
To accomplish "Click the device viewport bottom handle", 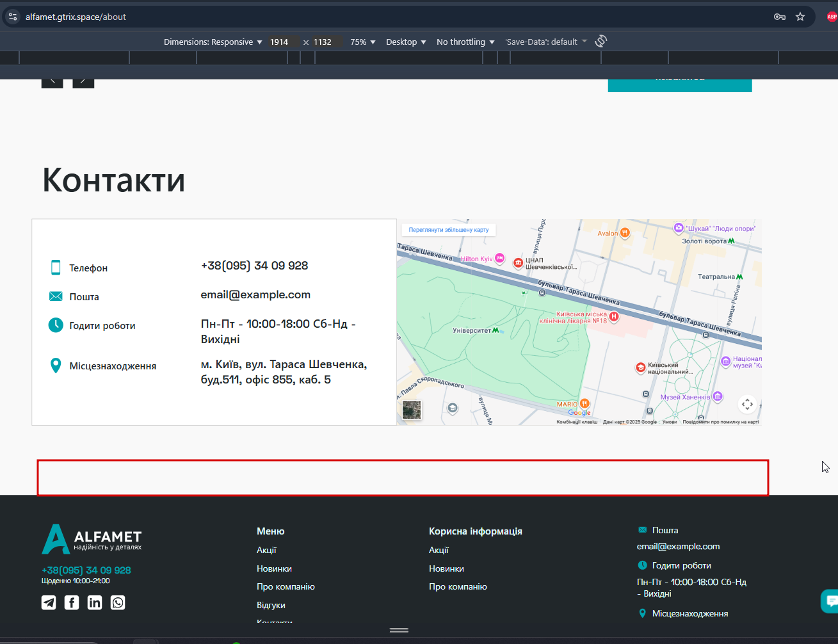I will point(399,630).
